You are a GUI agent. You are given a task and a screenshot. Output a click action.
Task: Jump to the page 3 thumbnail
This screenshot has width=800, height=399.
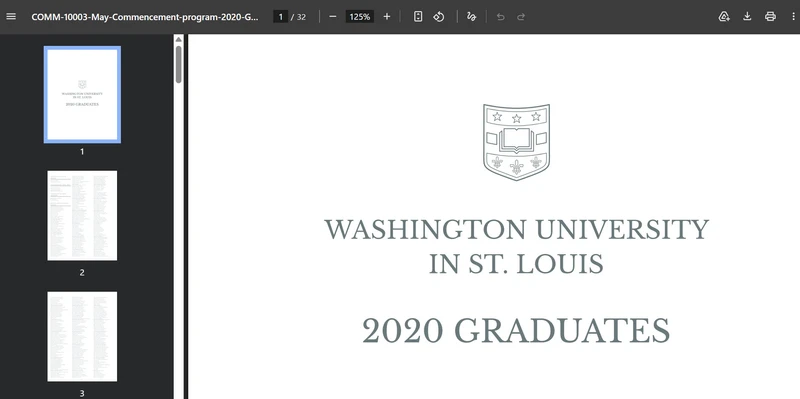(x=82, y=336)
